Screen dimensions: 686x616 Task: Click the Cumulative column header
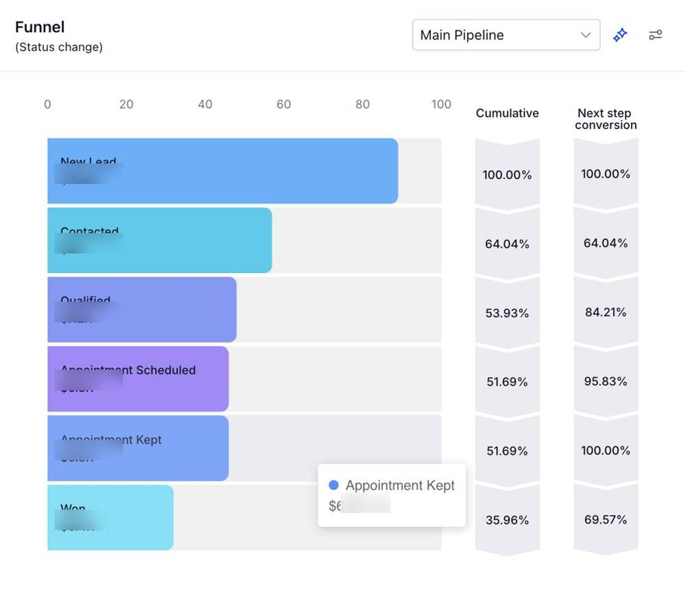(507, 113)
